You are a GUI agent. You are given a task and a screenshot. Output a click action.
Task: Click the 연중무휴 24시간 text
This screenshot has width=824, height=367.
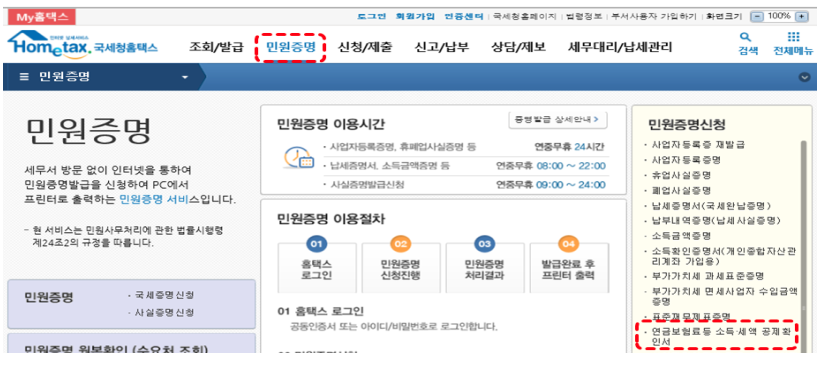(x=570, y=147)
